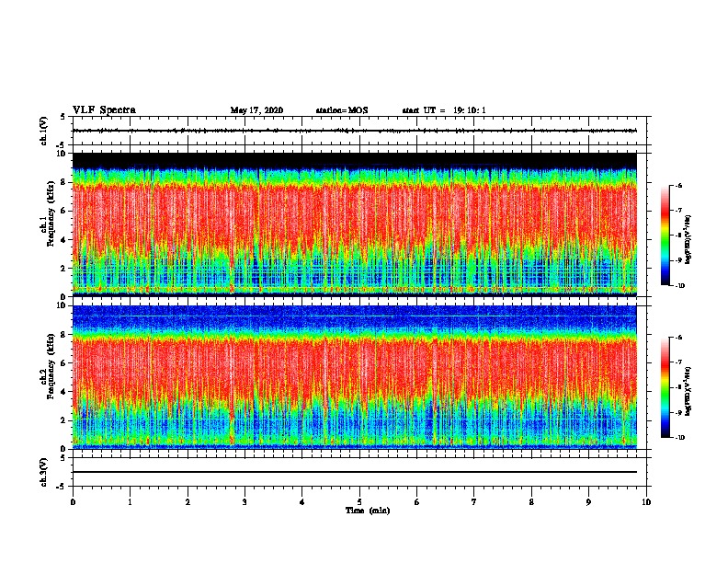Click ch.1 frequency tick label '2'

63,269
